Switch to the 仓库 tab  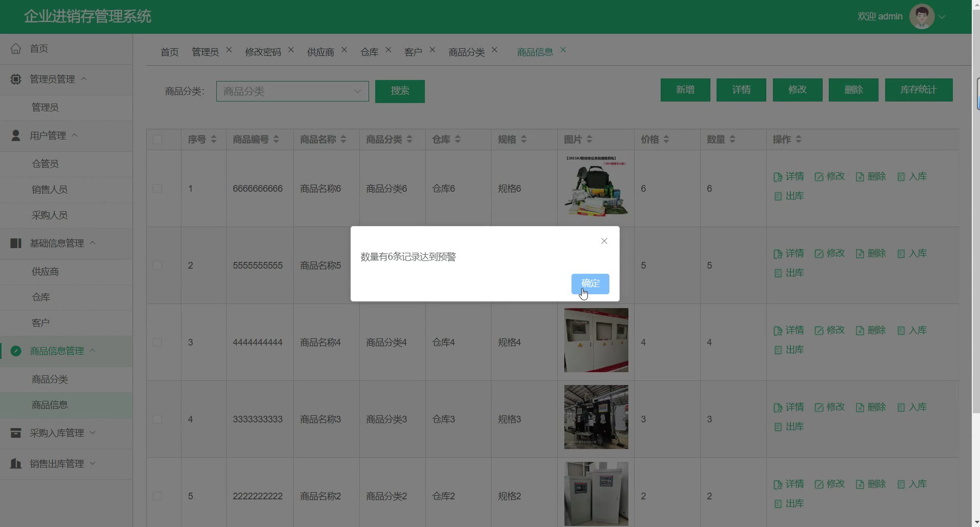[x=369, y=52]
